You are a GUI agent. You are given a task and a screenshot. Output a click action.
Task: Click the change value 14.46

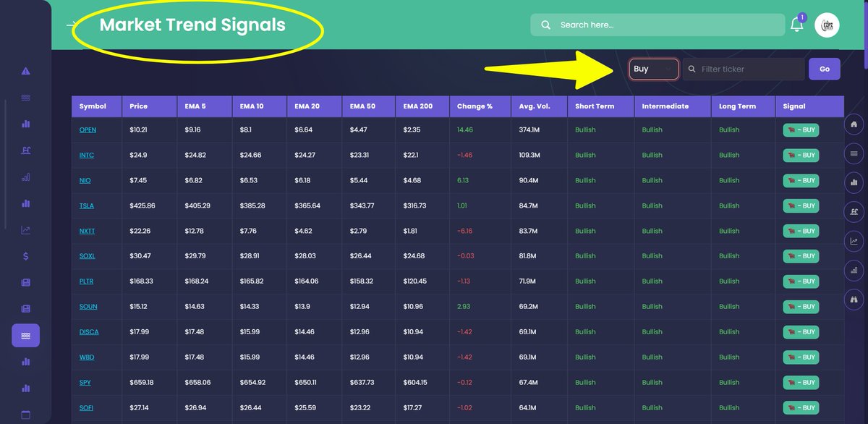(464, 130)
